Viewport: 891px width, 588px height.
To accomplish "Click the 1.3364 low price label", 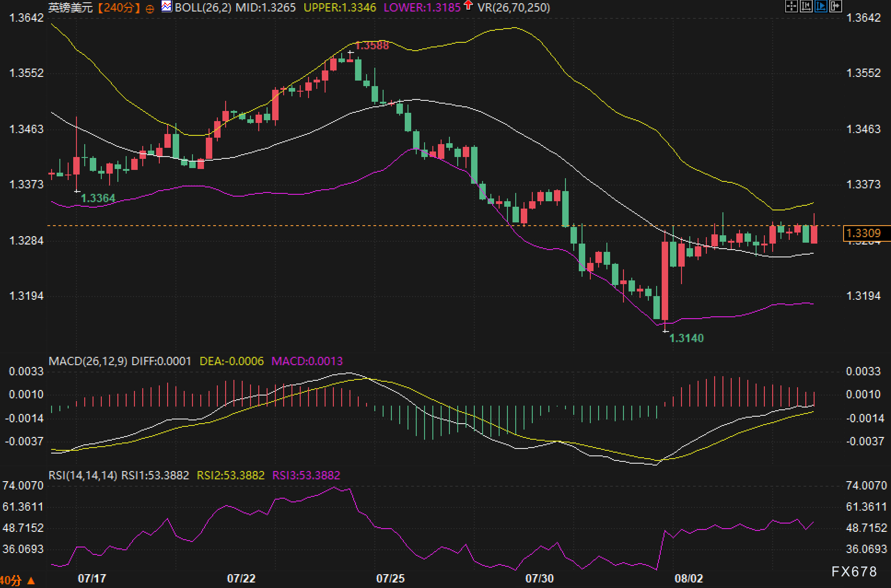I will point(98,198).
